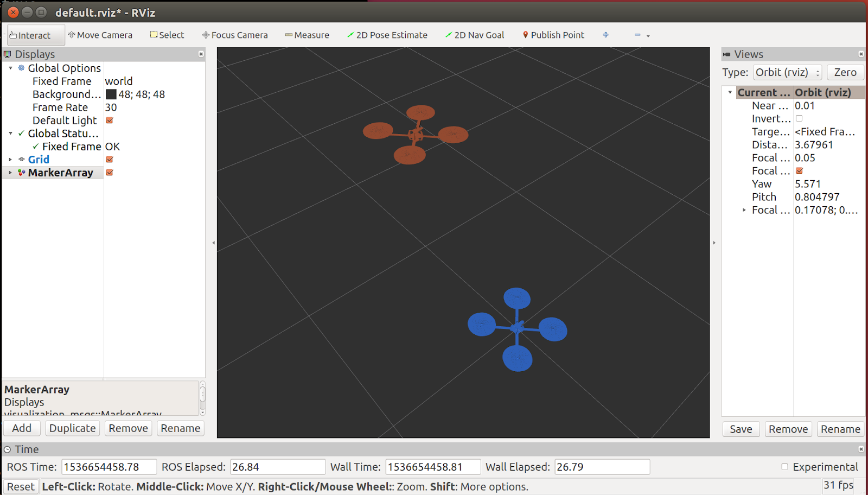Click the blue plus add-tool icon
This screenshot has height=495, width=868.
click(x=605, y=35)
